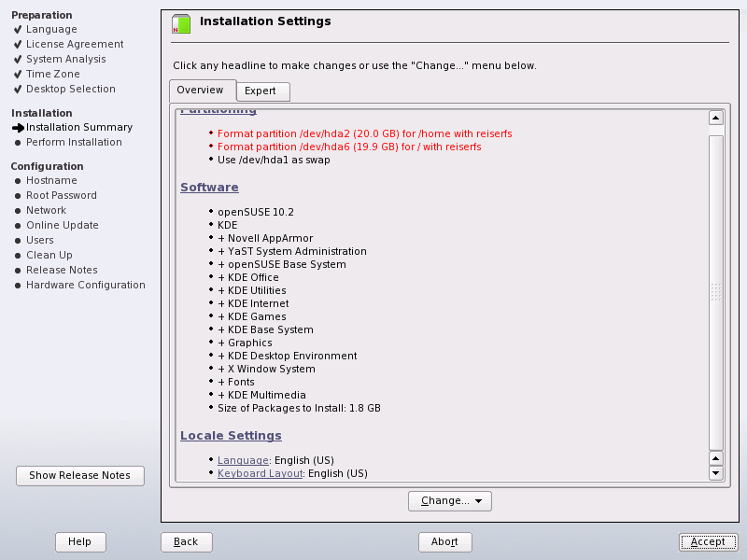This screenshot has height=560, width=747.
Task: Go Back to the previous step
Action: (x=186, y=542)
